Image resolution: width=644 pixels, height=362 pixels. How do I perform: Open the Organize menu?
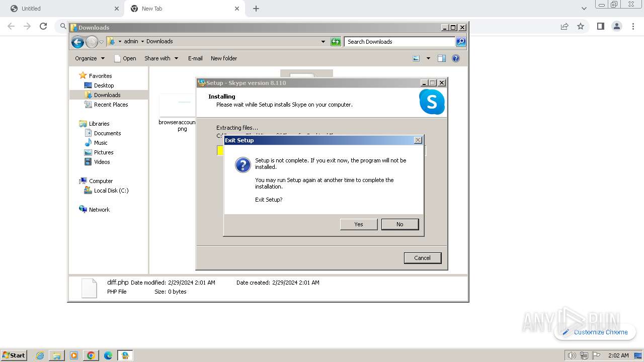point(90,58)
